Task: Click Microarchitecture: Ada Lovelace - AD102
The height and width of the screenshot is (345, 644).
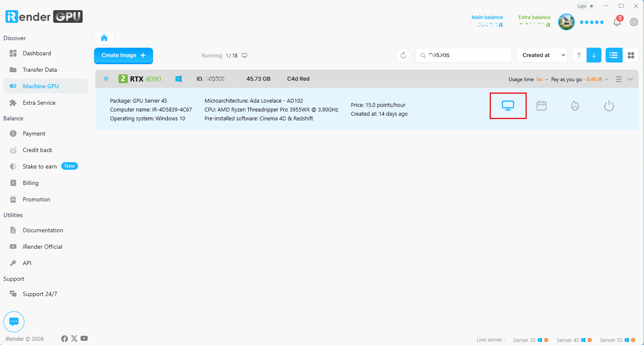Action: [254, 101]
